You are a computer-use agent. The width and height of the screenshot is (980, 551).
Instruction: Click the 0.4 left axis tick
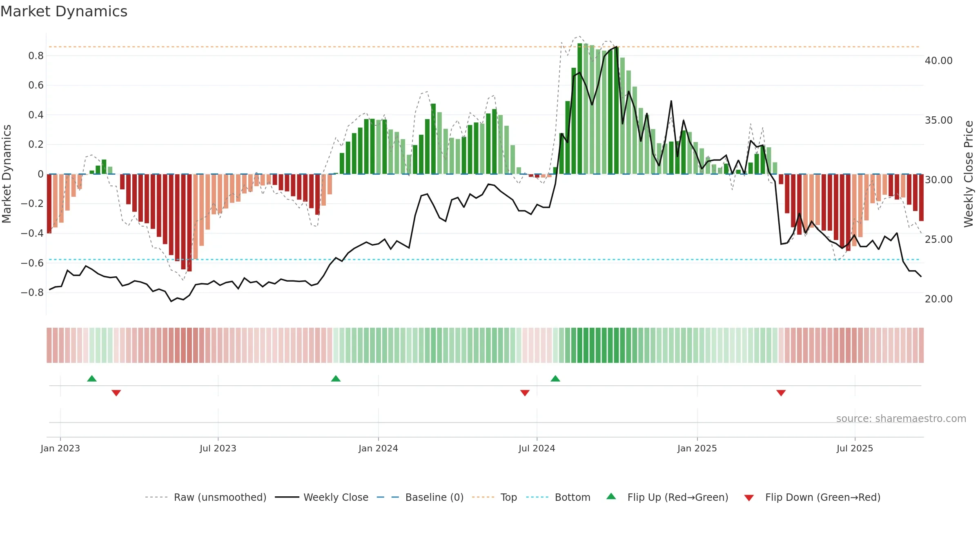(36, 115)
